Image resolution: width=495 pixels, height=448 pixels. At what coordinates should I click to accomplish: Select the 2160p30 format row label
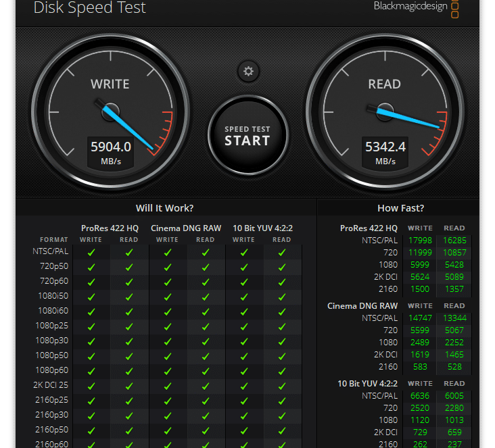[x=52, y=415]
